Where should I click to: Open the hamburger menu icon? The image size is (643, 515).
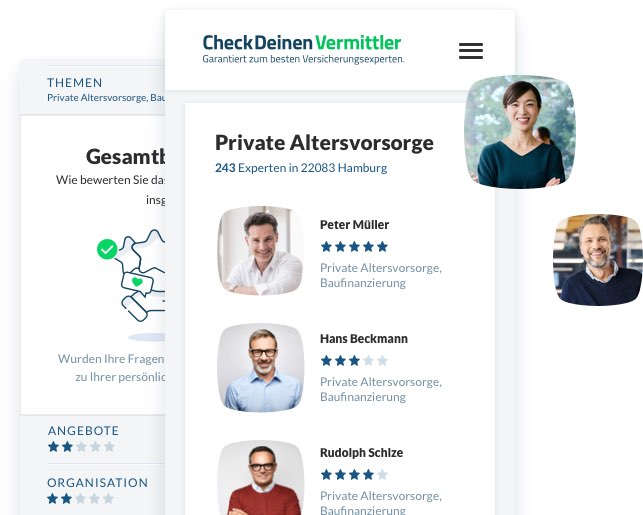click(471, 51)
